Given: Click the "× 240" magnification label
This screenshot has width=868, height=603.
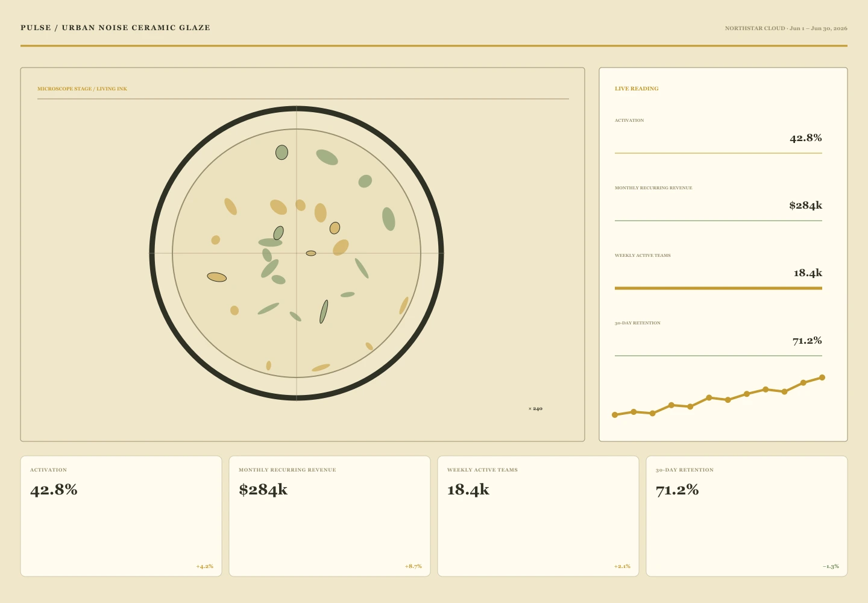Looking at the screenshot, I should (x=535, y=409).
